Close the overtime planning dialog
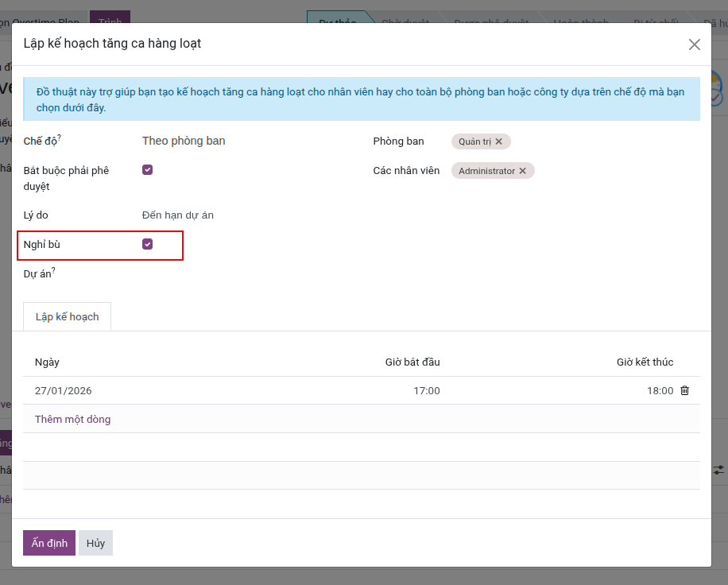Viewport: 728px width, 585px height. tap(694, 44)
